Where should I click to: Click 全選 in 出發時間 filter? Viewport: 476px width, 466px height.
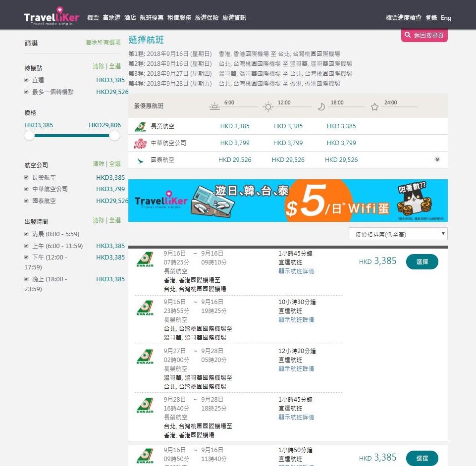[115, 220]
